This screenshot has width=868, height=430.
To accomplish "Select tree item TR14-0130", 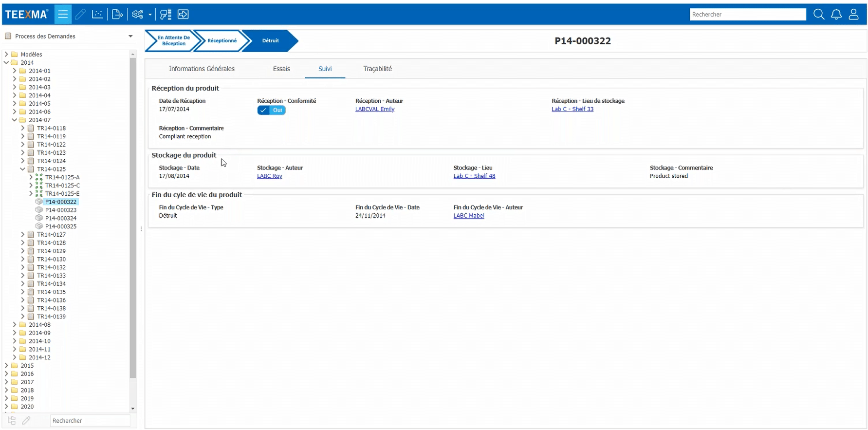I will pyautogui.click(x=52, y=259).
